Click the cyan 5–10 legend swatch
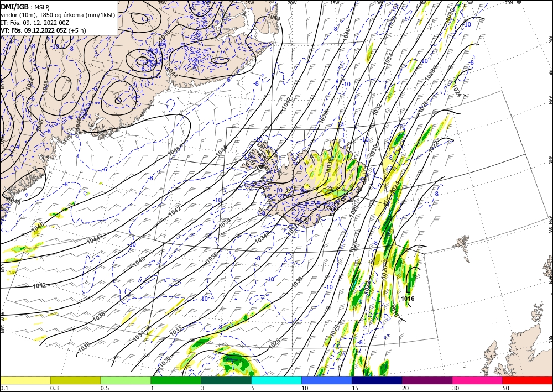 (x=276, y=380)
